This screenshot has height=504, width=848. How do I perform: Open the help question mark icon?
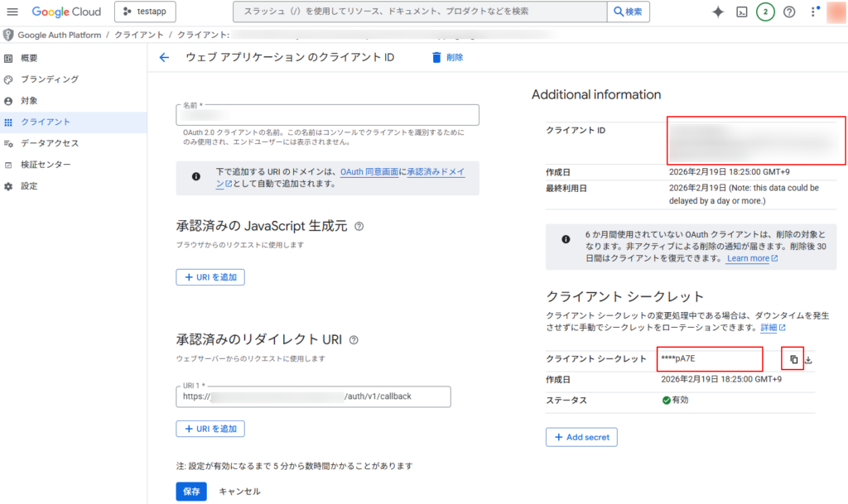[x=789, y=12]
